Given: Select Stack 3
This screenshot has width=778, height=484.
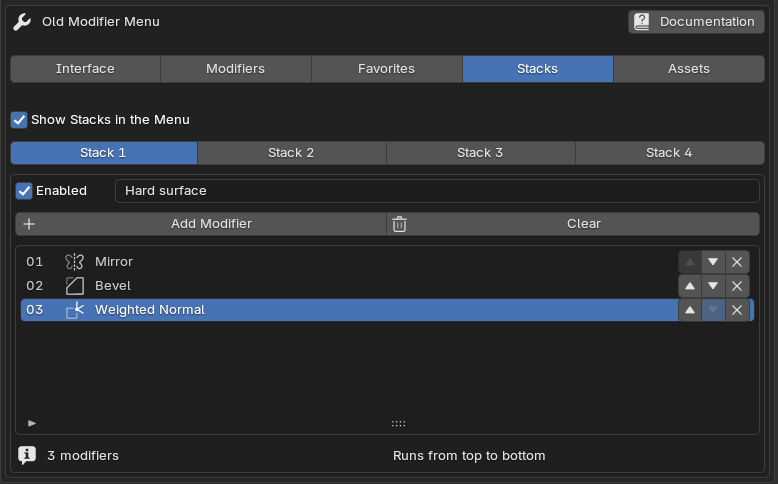Looking at the screenshot, I should tap(480, 153).
